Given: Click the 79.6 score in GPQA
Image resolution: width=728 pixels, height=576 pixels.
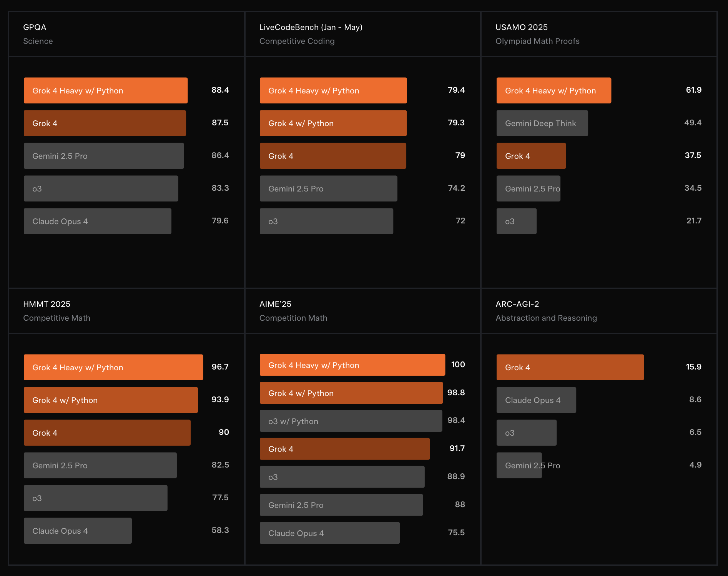Looking at the screenshot, I should [x=220, y=221].
